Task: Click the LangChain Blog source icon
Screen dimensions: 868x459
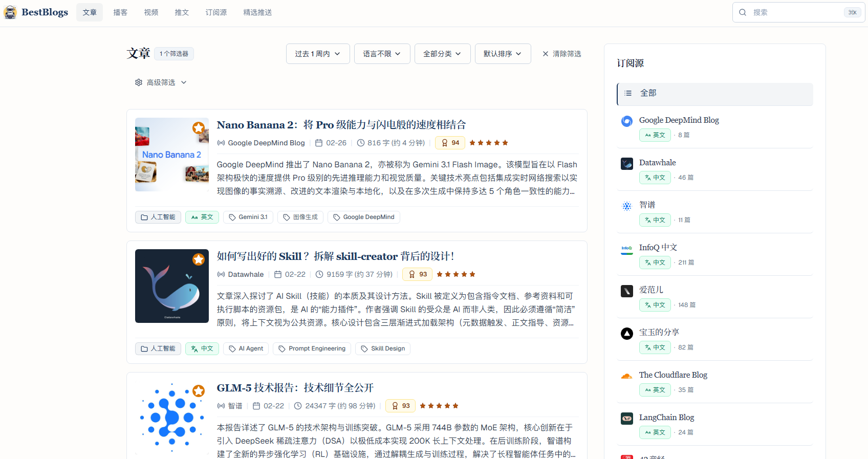Action: click(x=626, y=419)
